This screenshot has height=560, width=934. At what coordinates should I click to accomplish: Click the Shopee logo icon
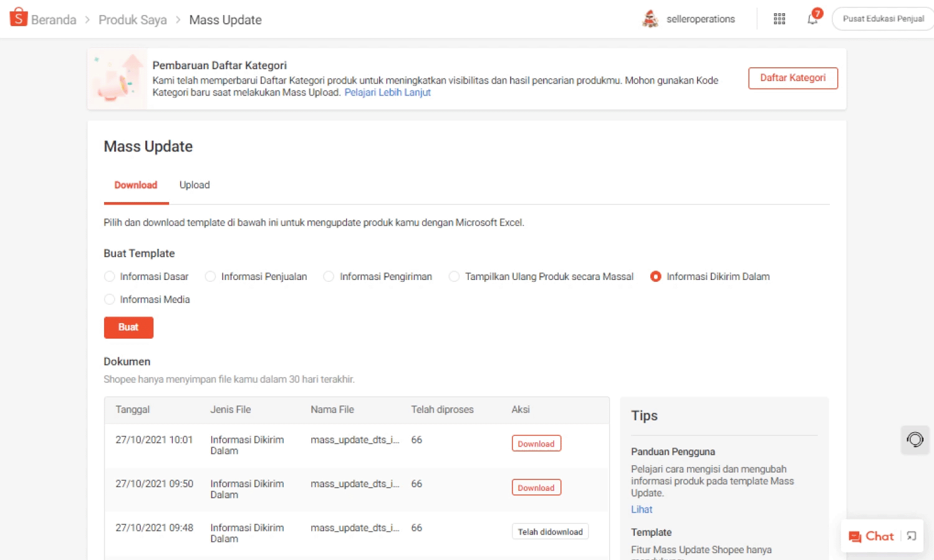(x=19, y=17)
